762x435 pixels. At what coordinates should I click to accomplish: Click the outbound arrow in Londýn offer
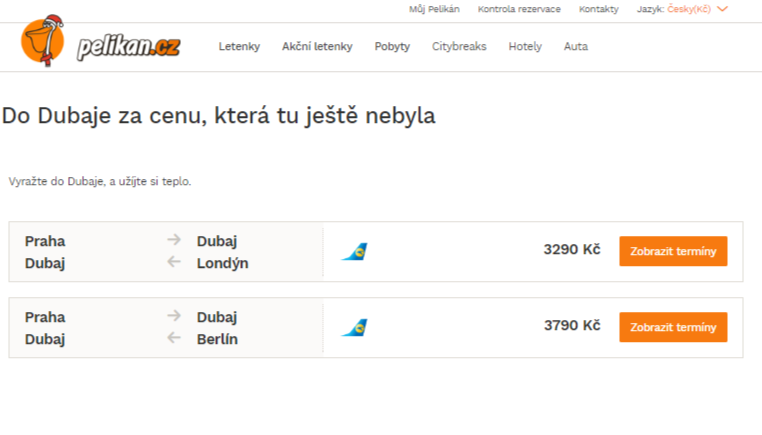[x=174, y=240]
